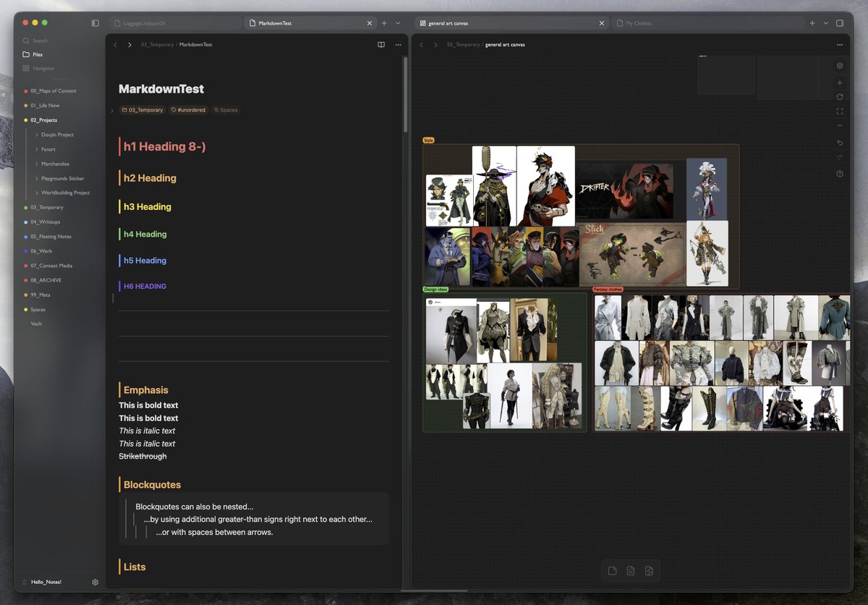Open the Files view in sidebar

(x=33, y=54)
